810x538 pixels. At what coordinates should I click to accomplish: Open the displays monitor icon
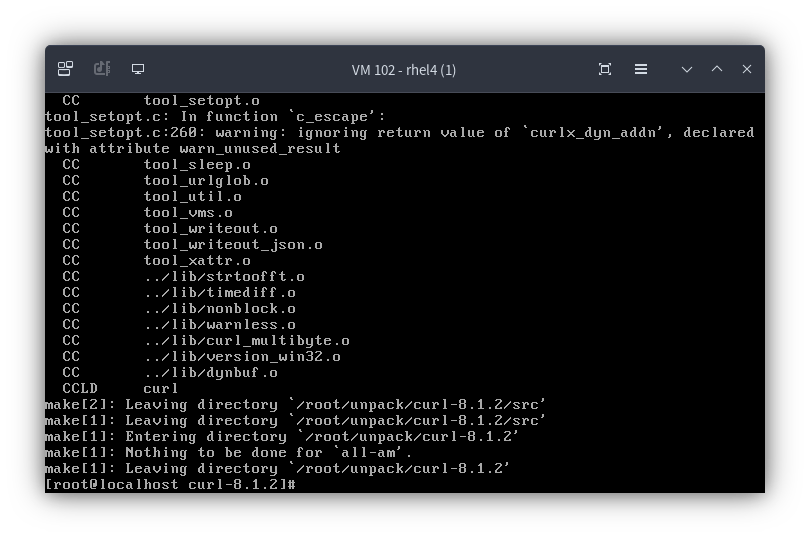[138, 69]
